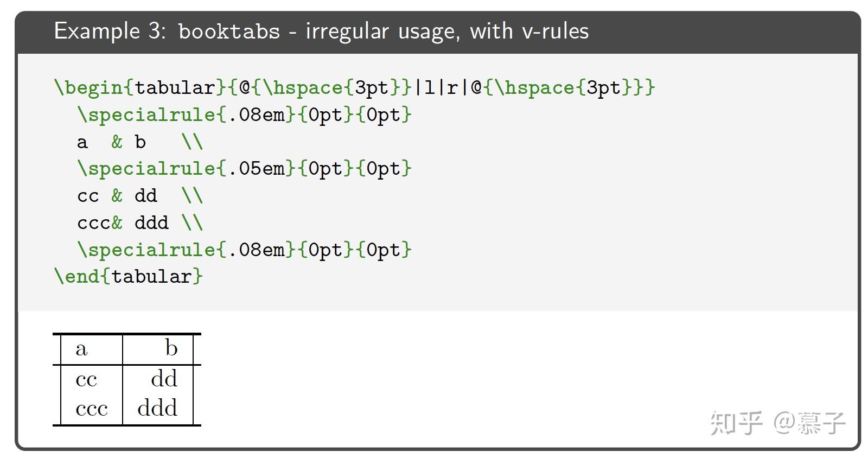Select the "a" cell in rendered table
Screen dimensions: 868x458
point(81,349)
